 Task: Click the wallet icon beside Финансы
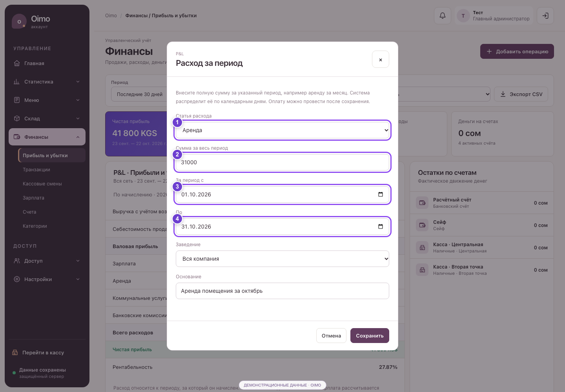(17, 137)
